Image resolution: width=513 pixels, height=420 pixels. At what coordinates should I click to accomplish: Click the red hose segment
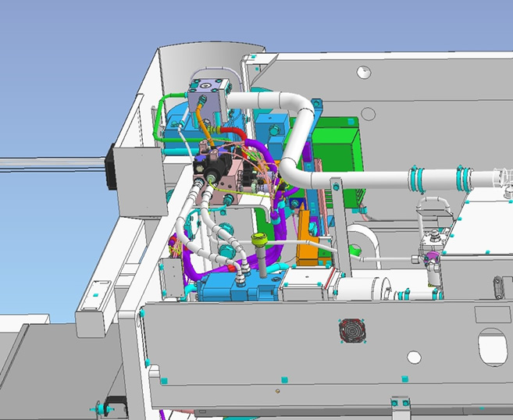pos(233,131)
